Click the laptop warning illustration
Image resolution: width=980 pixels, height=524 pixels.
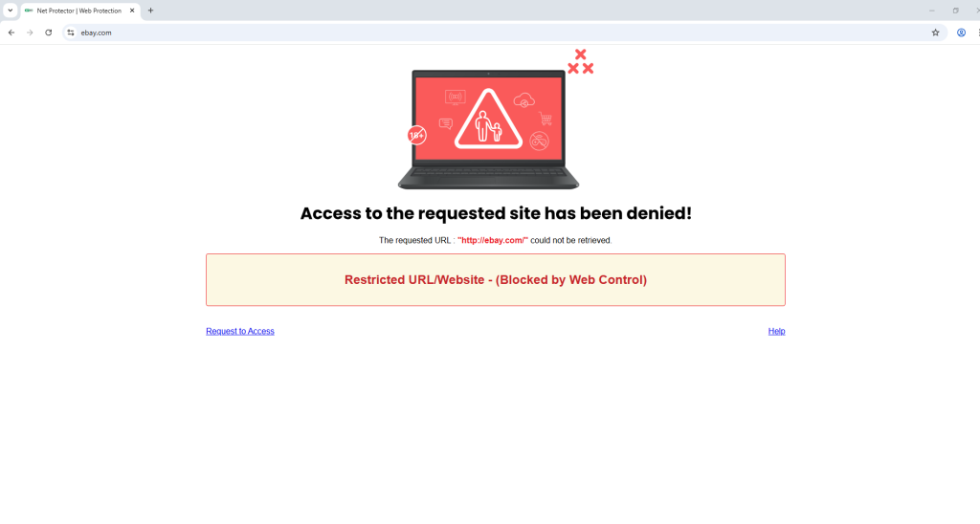pos(489,129)
